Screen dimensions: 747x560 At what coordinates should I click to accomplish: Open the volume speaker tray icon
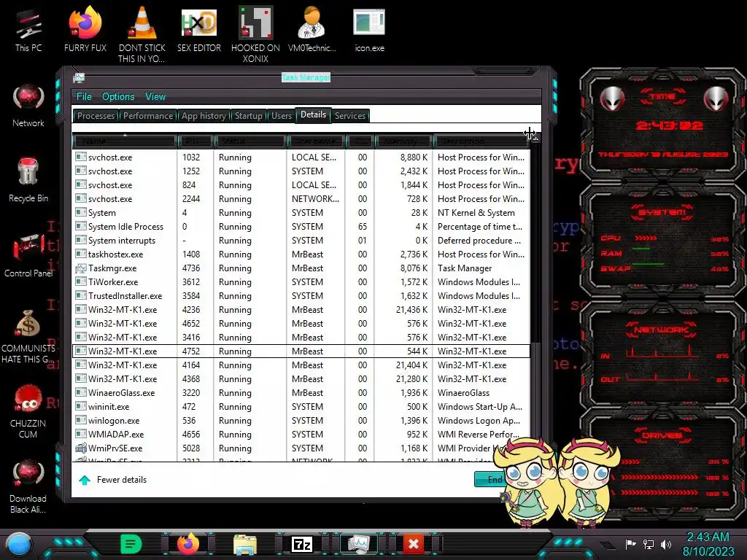click(666, 544)
